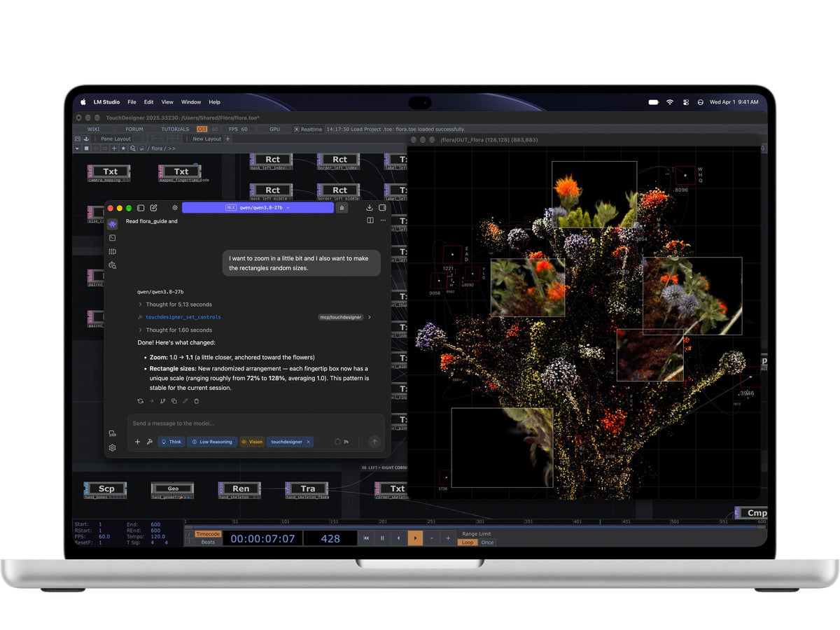The width and height of the screenshot is (840, 630).
Task: Open the View menu
Action: [167, 102]
